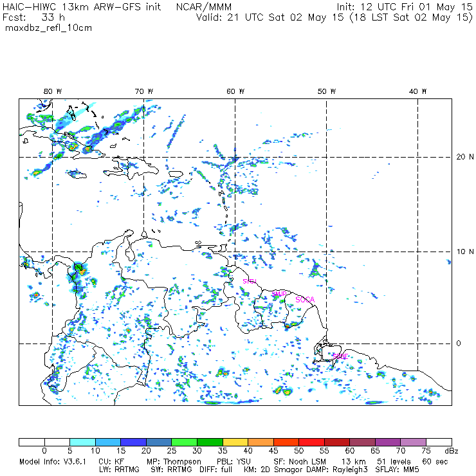Click the KM: 2D Smagor text
476x476 pixels.
272,470
